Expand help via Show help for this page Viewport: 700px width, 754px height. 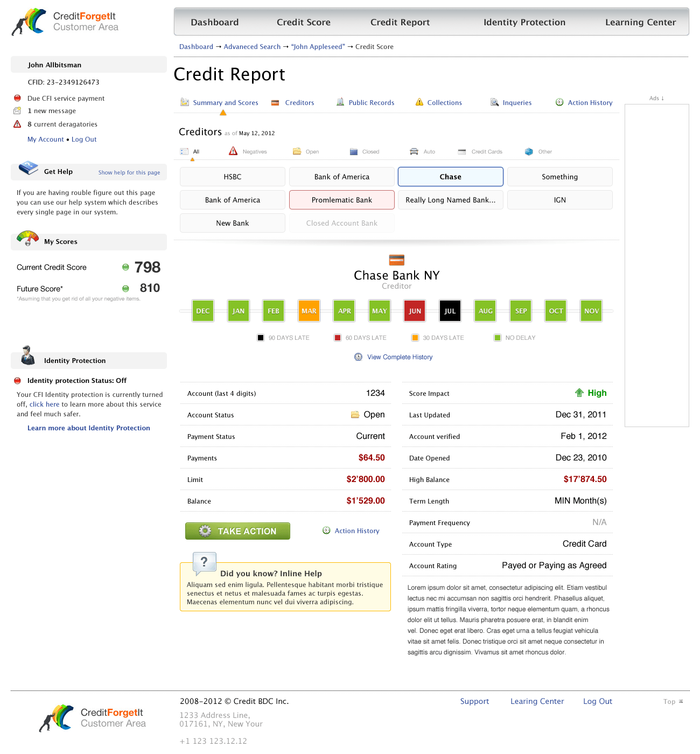129,172
